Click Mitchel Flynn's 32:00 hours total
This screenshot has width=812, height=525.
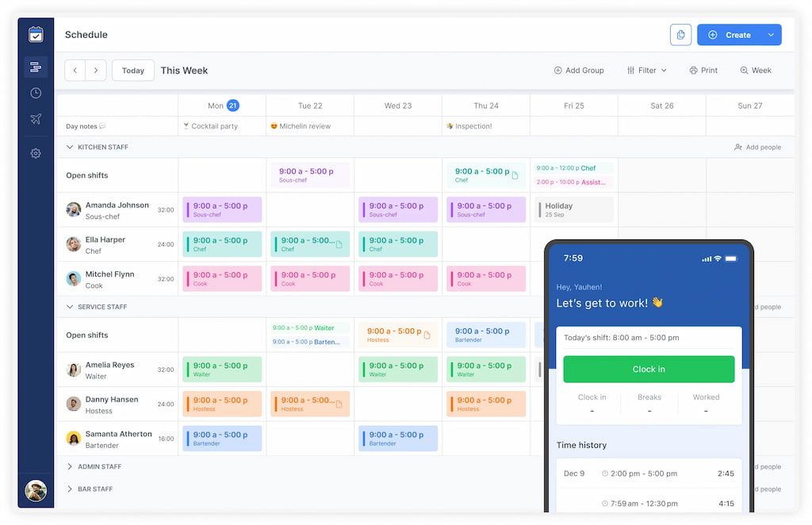[x=166, y=279]
